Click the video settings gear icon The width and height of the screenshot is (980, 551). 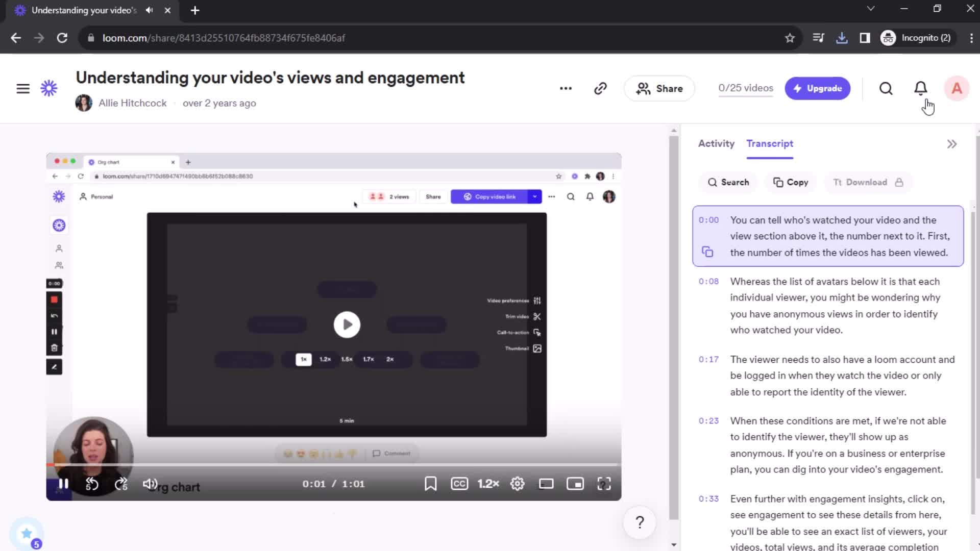(x=517, y=484)
